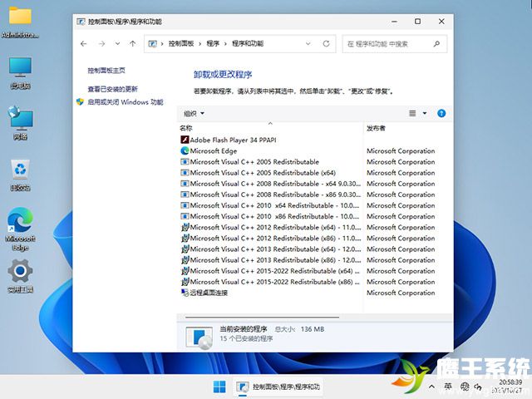Viewport: 532px width, 399px height.
Task: Click control panel taskbar button
Action: click(278, 387)
